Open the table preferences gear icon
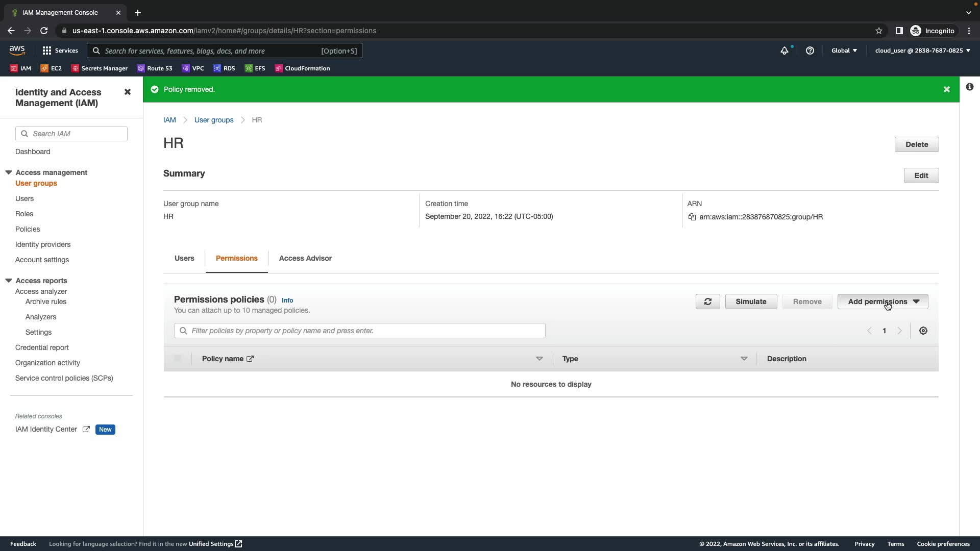The image size is (980, 551). point(923,331)
